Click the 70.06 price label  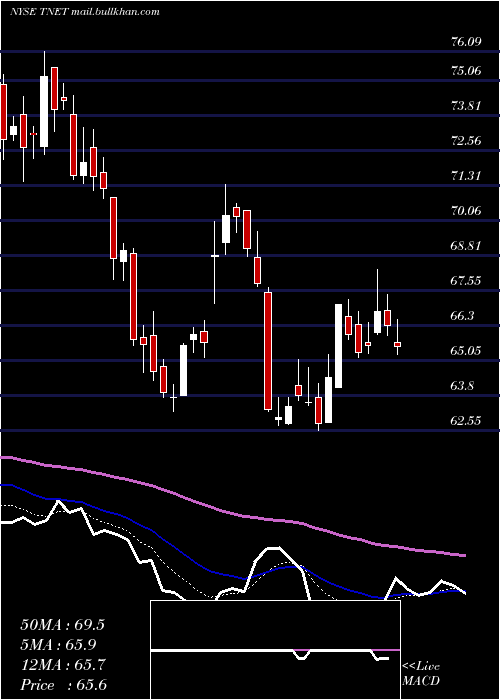(x=467, y=210)
